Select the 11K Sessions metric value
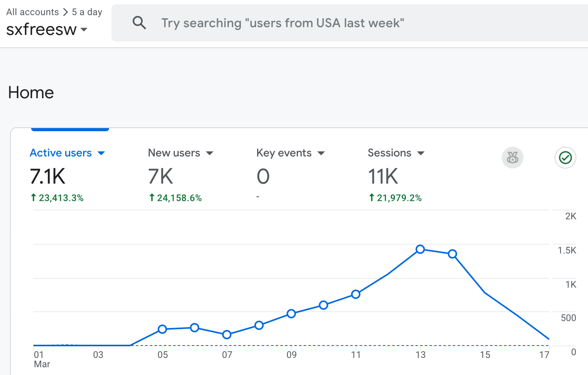This screenshot has height=375, width=588. [383, 177]
